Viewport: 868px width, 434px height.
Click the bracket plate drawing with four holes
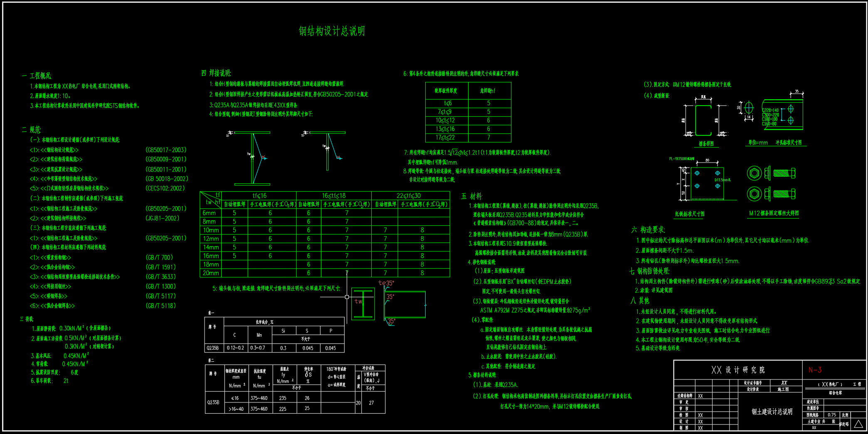(707, 183)
